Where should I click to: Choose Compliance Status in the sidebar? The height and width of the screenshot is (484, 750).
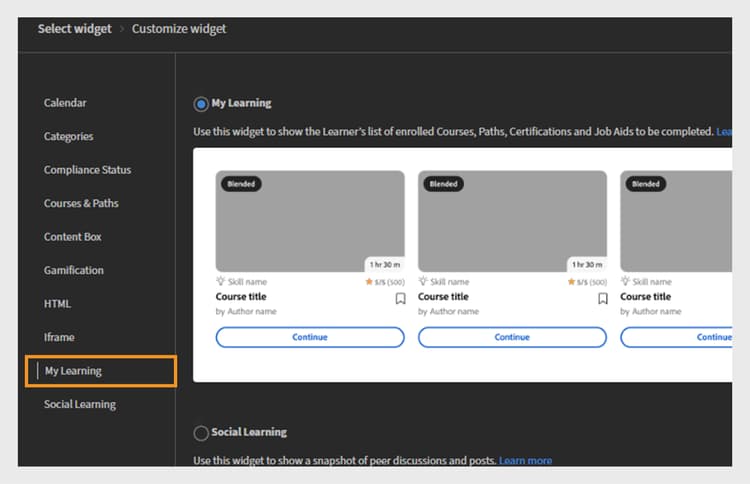[x=88, y=170]
